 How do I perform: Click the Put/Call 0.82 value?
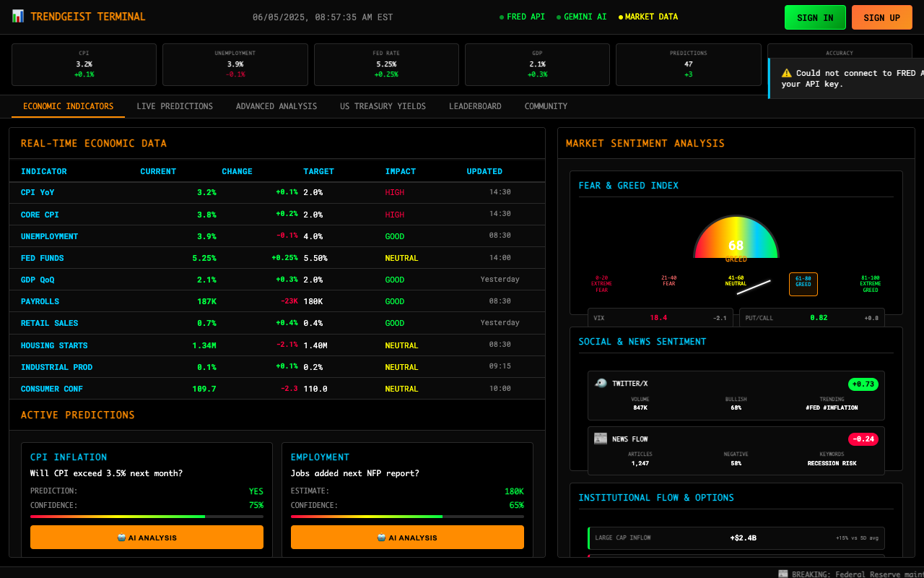819,318
